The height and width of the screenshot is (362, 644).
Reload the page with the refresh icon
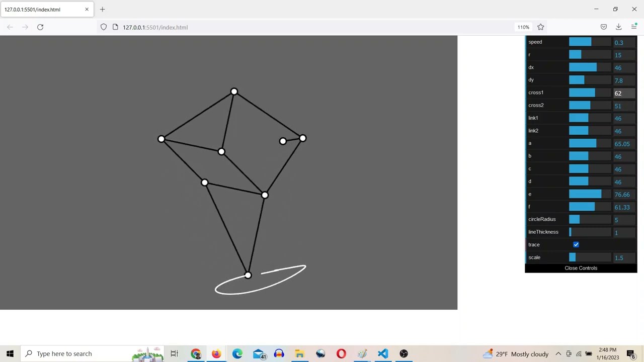[40, 27]
